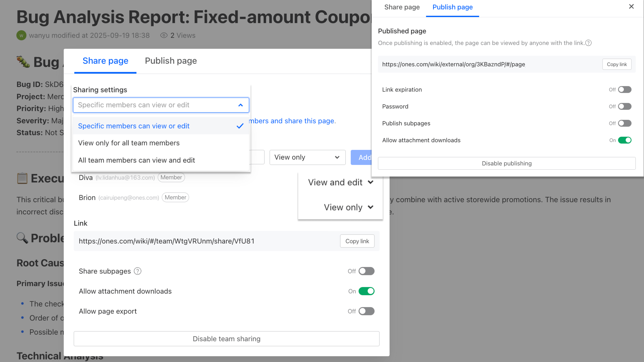This screenshot has width=644, height=362.
Task: Click wanyu's avatar icon
Action: [21, 35]
